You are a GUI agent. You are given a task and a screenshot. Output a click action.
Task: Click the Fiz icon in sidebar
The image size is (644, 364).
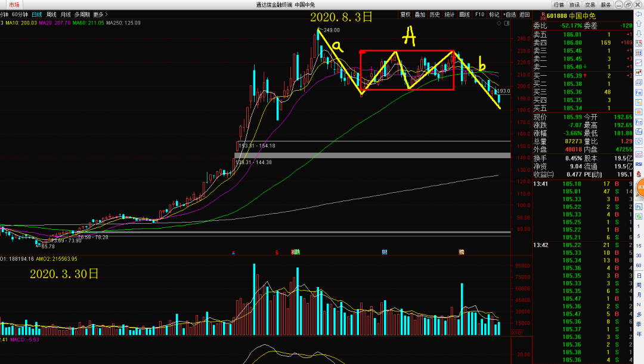click(x=639, y=122)
